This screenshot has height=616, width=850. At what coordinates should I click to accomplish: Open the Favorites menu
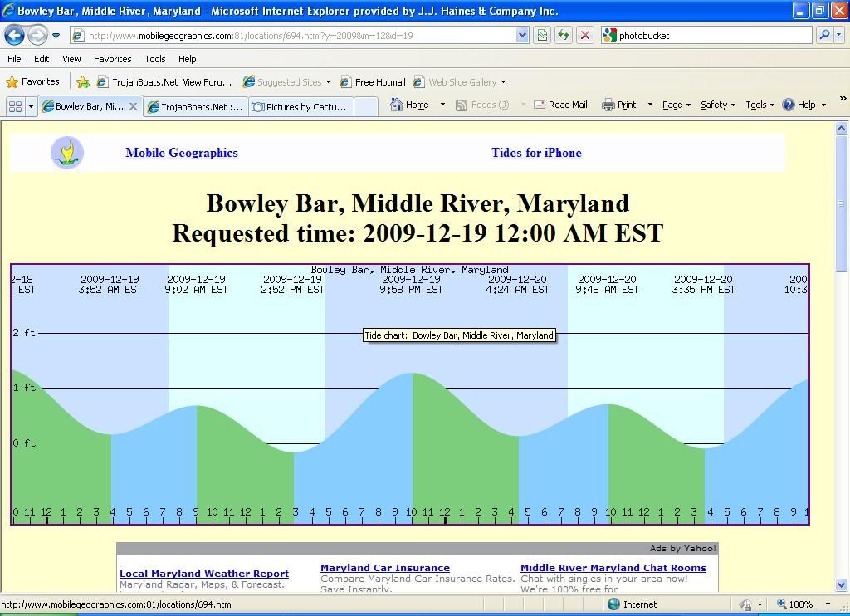(x=112, y=59)
